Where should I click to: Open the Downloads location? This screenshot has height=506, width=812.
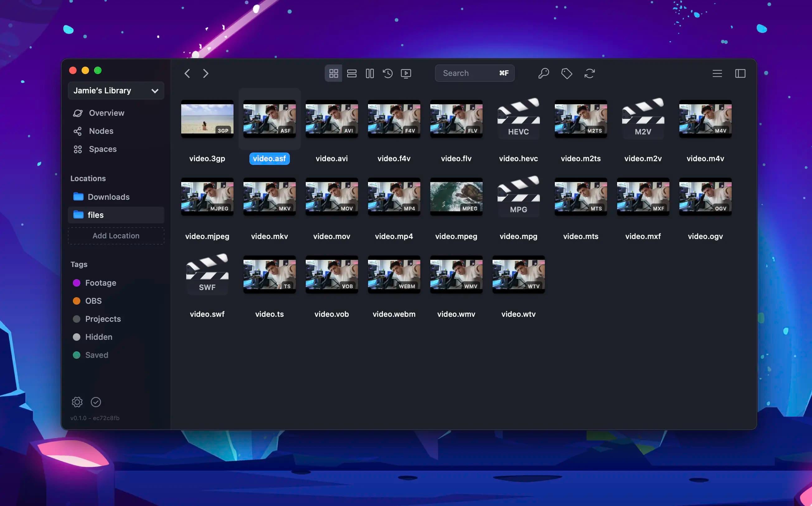click(x=116, y=197)
